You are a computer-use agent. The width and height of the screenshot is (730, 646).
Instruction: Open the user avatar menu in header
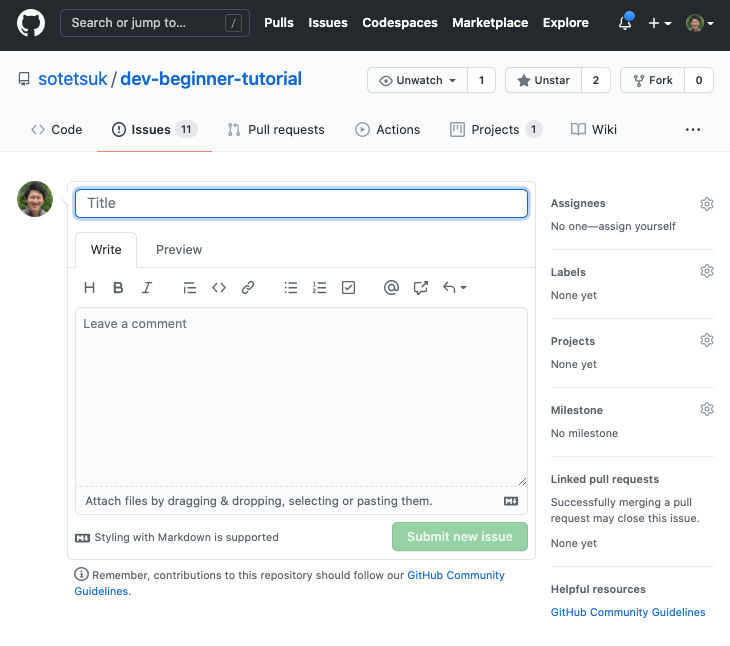[x=699, y=23]
